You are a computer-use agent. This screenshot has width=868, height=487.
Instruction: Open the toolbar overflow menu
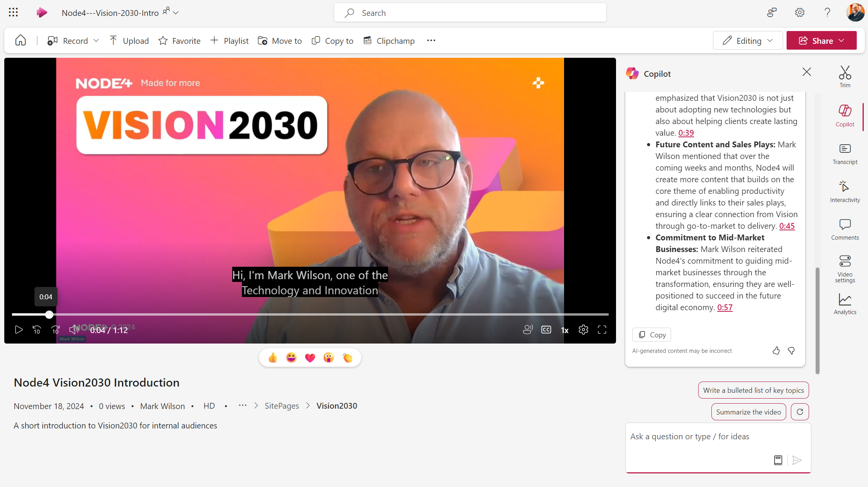pyautogui.click(x=431, y=40)
